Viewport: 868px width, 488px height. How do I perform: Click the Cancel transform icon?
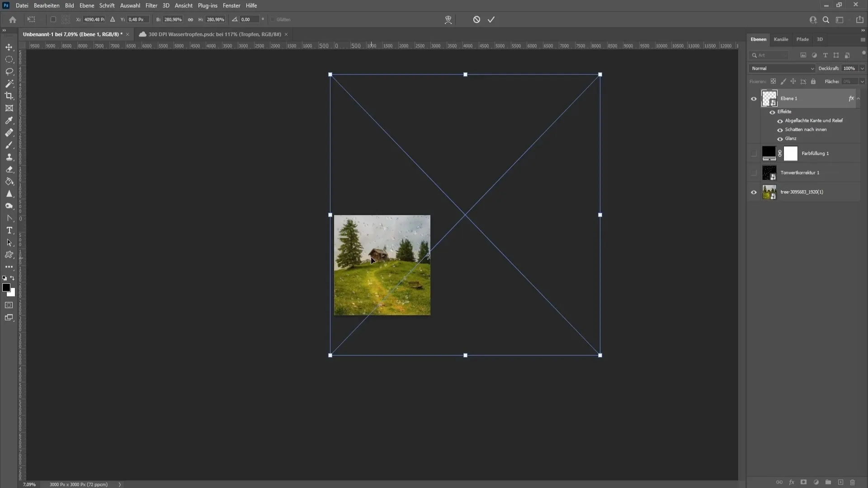pos(476,19)
